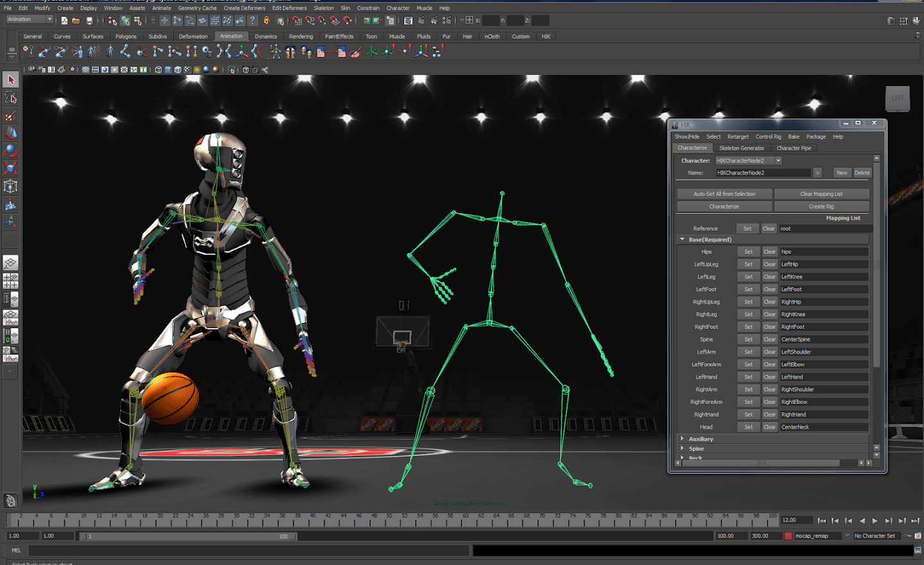Enable snap to grid magnet icon

coord(297,21)
